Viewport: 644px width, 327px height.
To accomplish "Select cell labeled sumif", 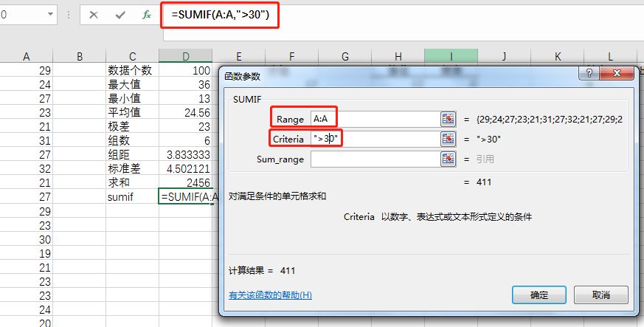I will [132, 197].
